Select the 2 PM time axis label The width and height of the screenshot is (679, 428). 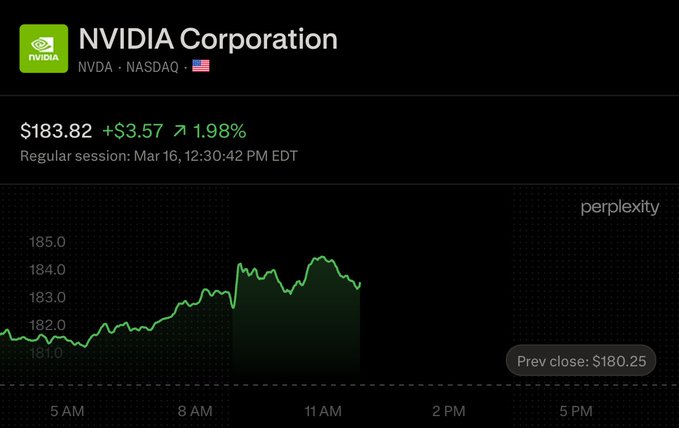point(449,411)
